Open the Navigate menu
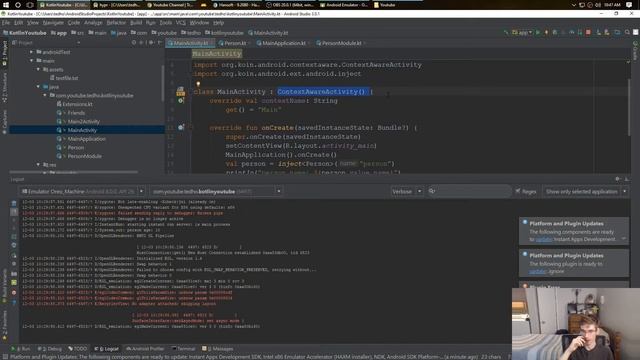 pyautogui.click(x=53, y=23)
